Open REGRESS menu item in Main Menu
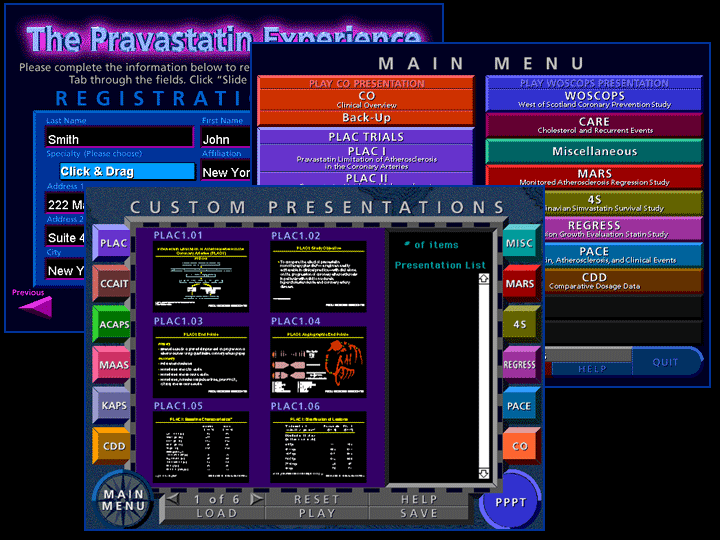 point(624,229)
